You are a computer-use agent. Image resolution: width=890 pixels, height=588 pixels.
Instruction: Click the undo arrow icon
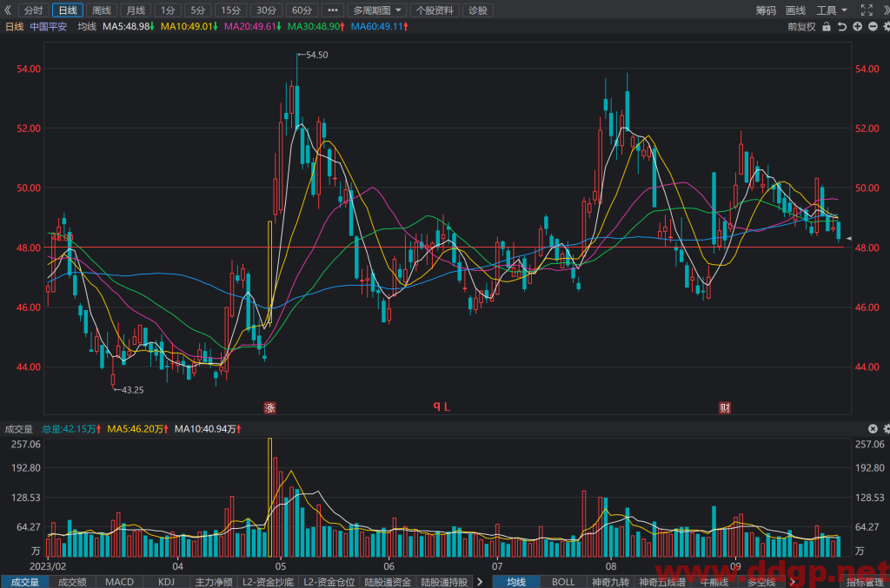tap(841, 27)
